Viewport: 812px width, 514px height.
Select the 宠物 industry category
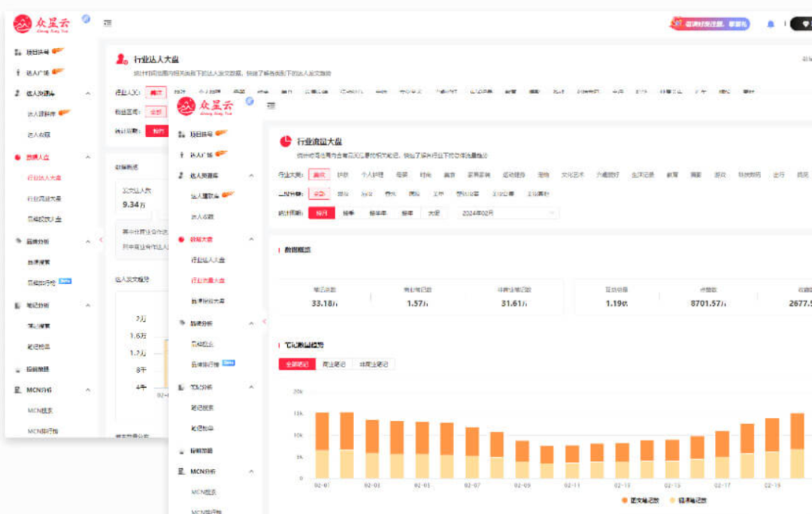[x=544, y=175]
